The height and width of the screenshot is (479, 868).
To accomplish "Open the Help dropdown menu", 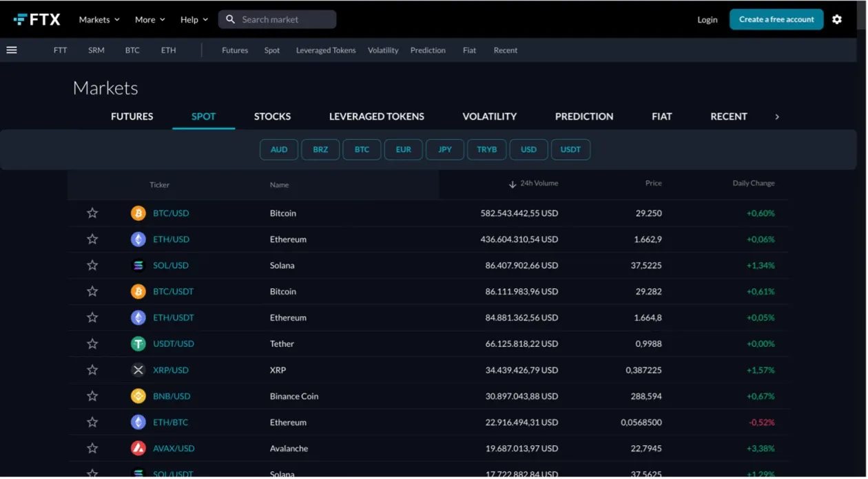I will [x=193, y=19].
